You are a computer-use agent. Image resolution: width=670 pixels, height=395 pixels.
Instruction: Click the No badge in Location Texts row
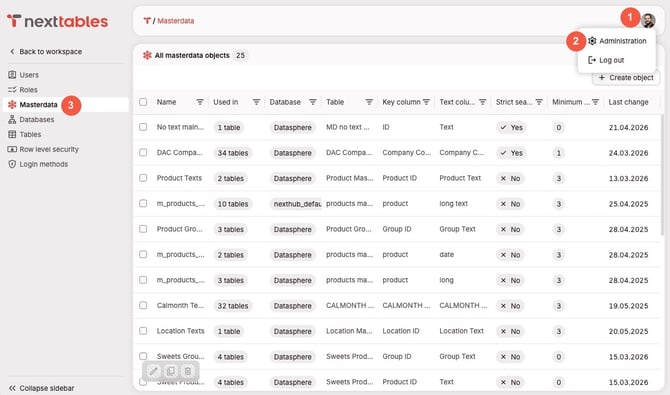click(510, 331)
